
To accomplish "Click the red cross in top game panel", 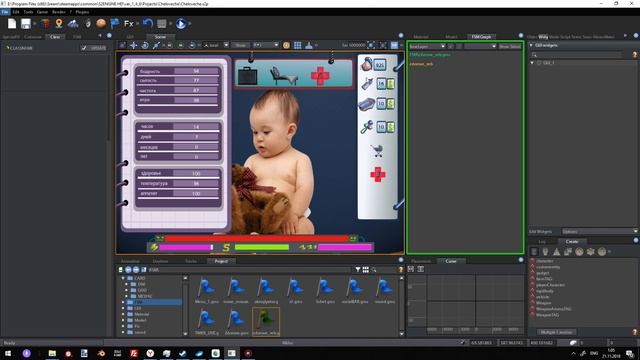I will (320, 76).
